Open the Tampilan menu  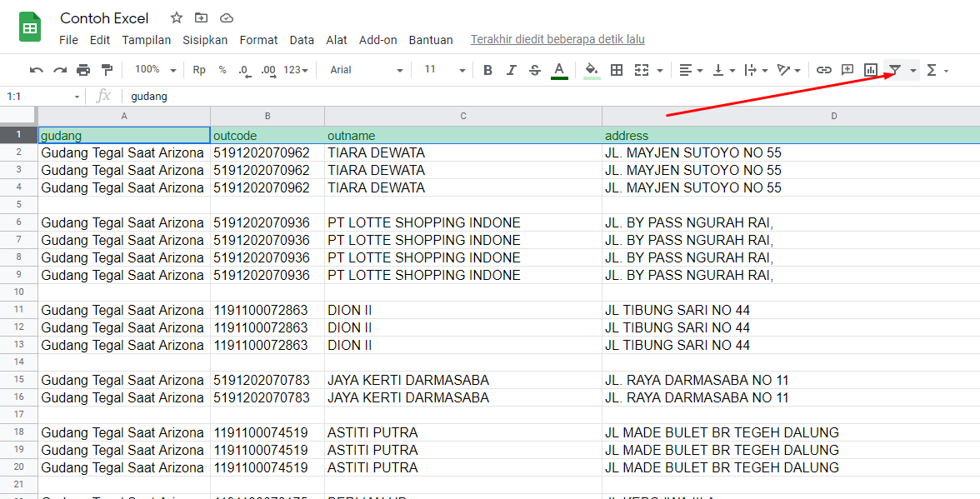point(147,40)
